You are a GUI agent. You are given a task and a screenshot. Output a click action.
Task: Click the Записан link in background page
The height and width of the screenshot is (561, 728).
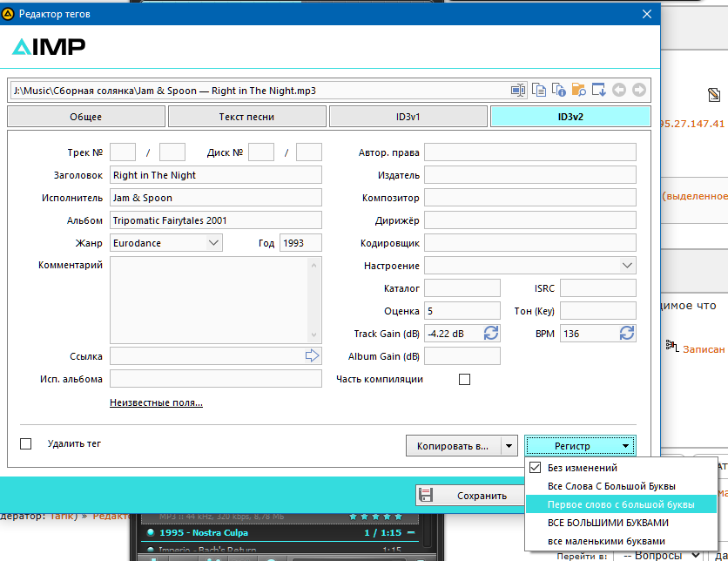pos(704,349)
